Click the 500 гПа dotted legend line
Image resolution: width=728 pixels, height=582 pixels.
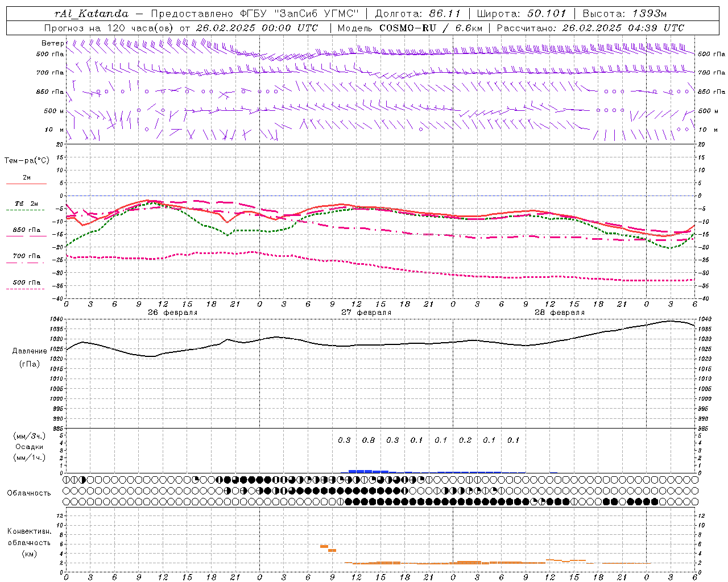(26, 289)
